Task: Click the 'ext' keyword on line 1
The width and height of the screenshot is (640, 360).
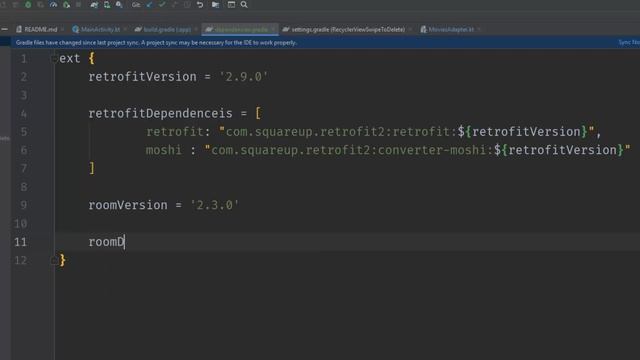Action: [70, 59]
